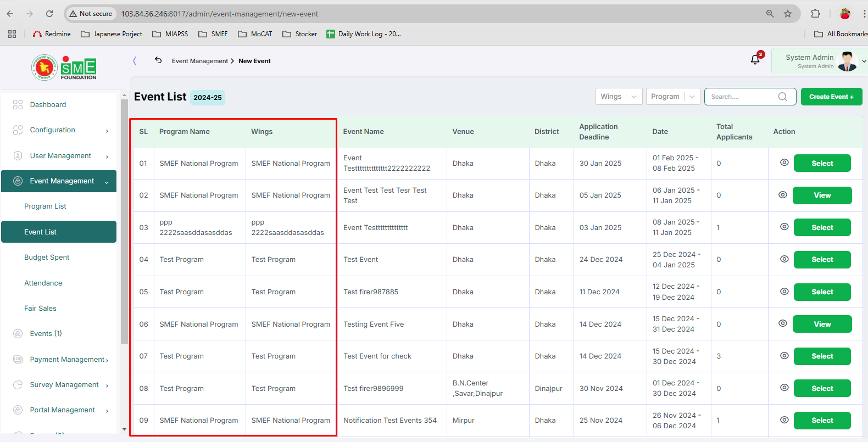
Task: Click the search magnifier icon in Search box
Action: (783, 97)
